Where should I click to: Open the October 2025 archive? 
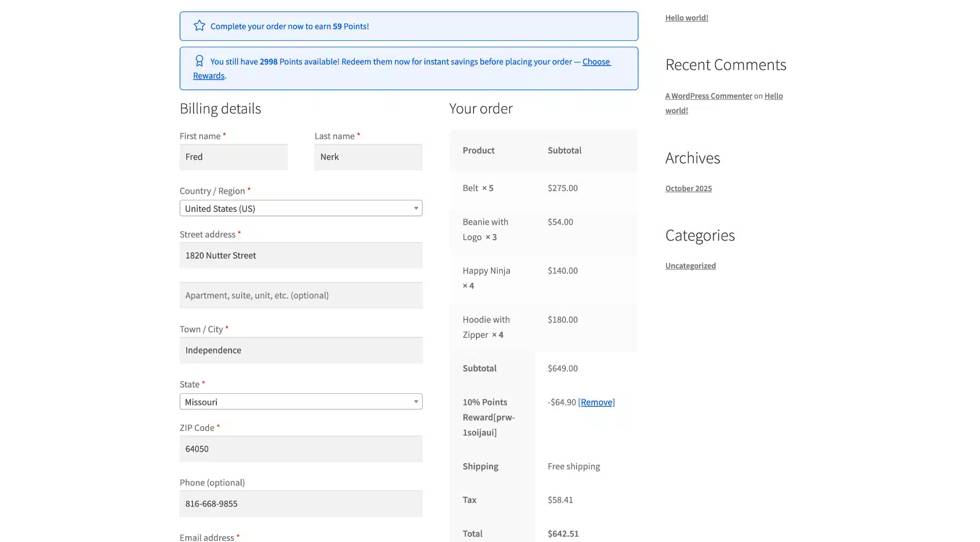688,189
